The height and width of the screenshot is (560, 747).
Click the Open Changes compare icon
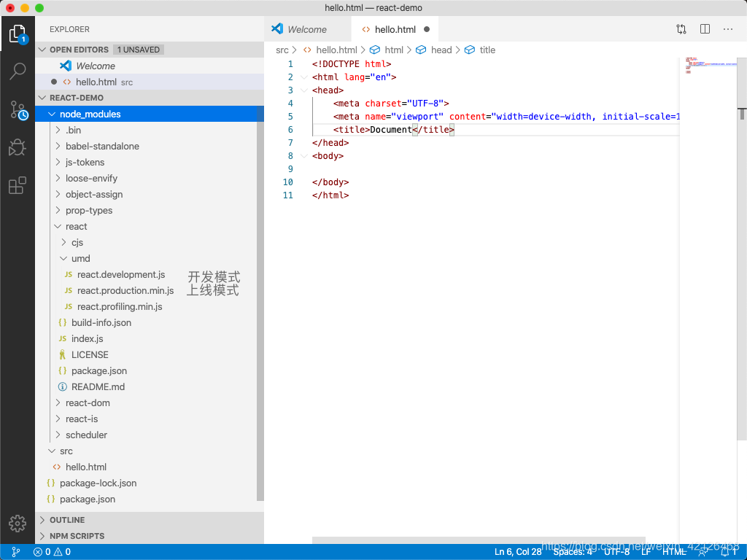pos(681,29)
